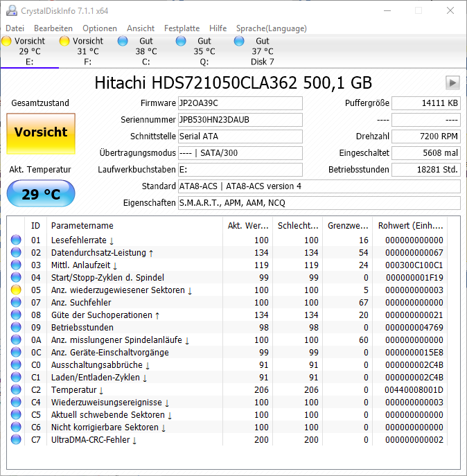The image size is (467, 476).
Task: Switch to drive C: tab
Action: [x=146, y=51]
